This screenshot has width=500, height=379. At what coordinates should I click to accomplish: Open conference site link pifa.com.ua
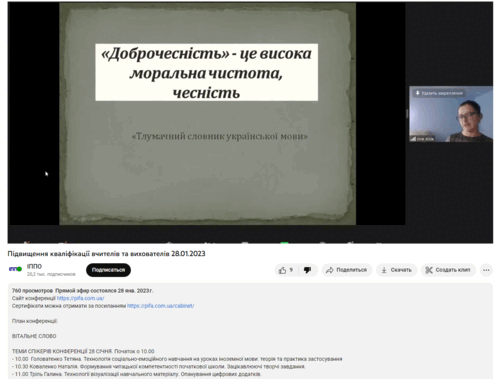(x=80, y=298)
